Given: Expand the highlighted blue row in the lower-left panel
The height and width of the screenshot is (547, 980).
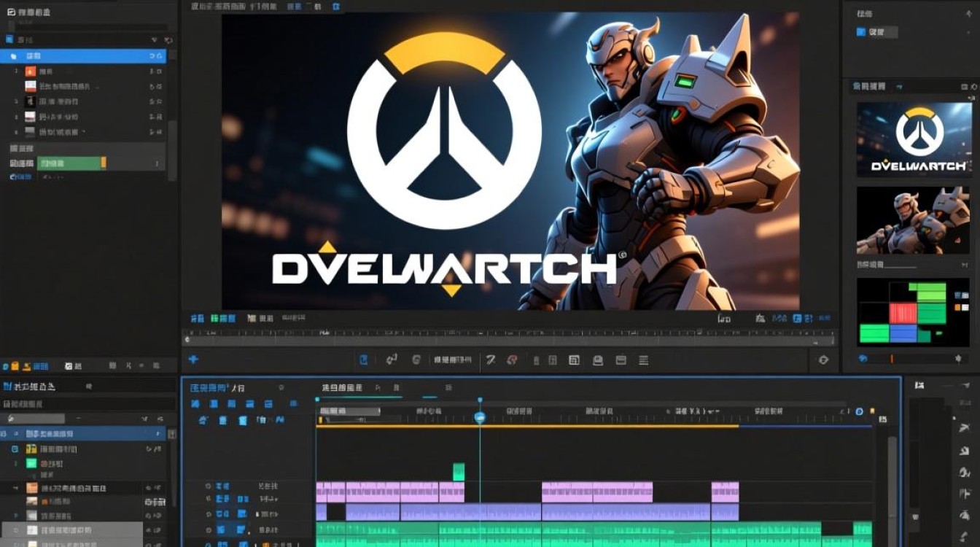Looking at the screenshot, I should coord(15,433).
